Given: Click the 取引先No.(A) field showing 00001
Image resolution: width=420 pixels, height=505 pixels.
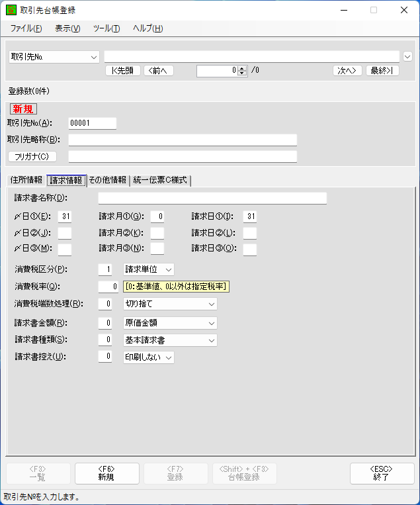Looking at the screenshot, I should coord(93,123).
